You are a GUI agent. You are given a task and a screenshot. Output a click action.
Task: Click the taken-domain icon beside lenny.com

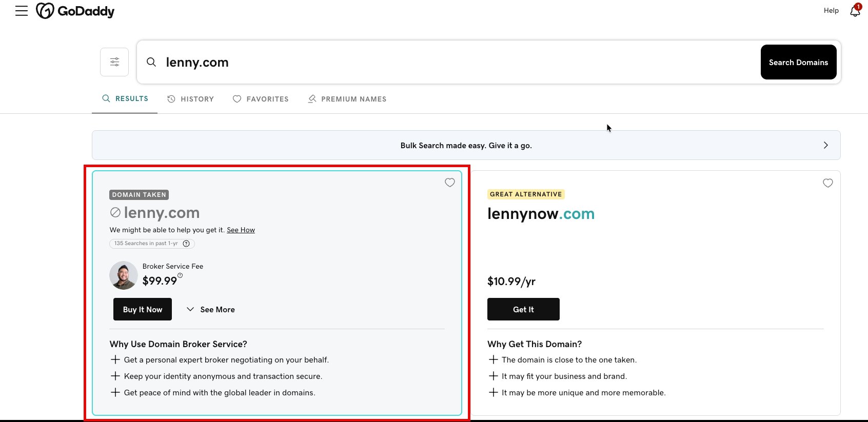[x=115, y=212]
